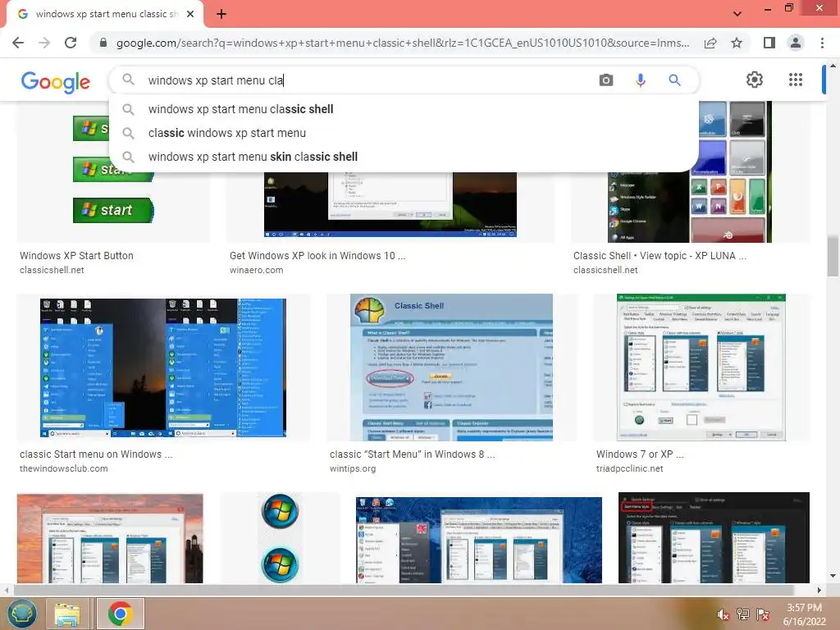The width and height of the screenshot is (840, 630).
Task: Open the Action Center flag icon
Action: coord(763,614)
